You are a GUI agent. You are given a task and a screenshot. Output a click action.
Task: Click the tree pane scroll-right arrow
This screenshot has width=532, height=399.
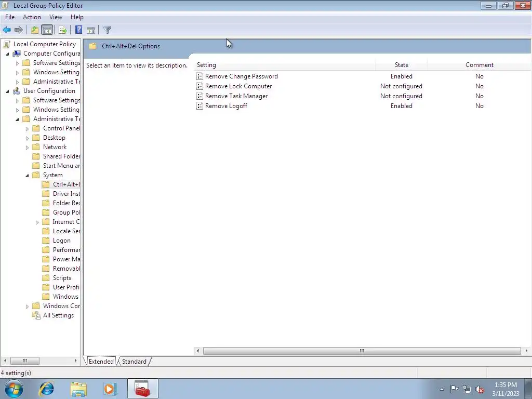click(75, 361)
